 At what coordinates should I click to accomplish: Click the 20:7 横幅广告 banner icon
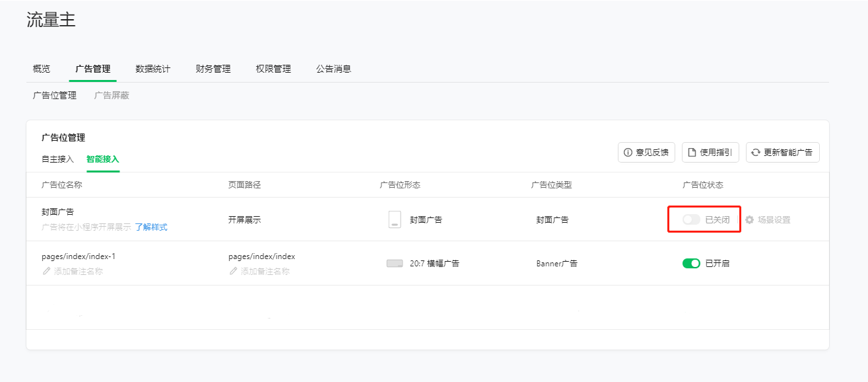395,263
